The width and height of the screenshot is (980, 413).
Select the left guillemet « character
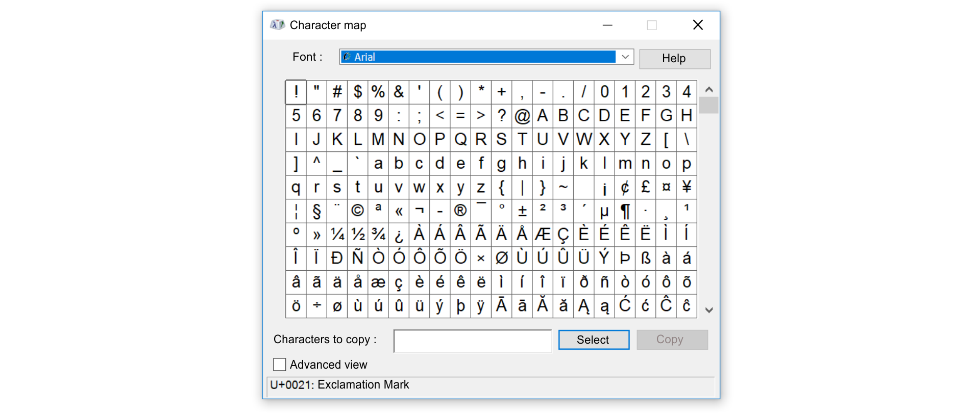click(x=399, y=211)
